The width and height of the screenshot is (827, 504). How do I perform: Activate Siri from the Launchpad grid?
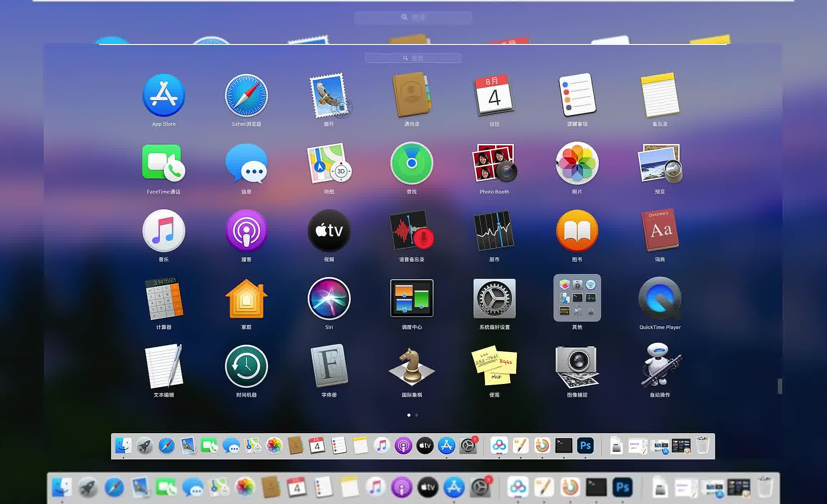(329, 299)
